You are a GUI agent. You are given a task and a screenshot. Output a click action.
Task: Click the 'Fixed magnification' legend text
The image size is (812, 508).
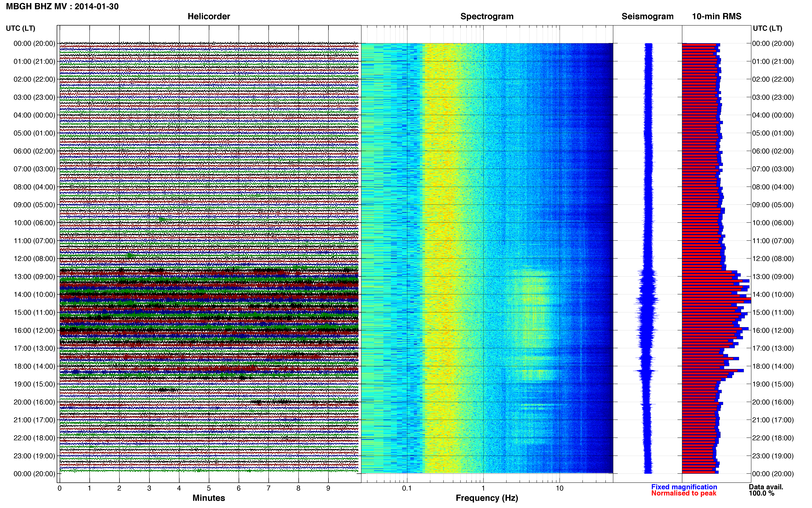coord(684,487)
